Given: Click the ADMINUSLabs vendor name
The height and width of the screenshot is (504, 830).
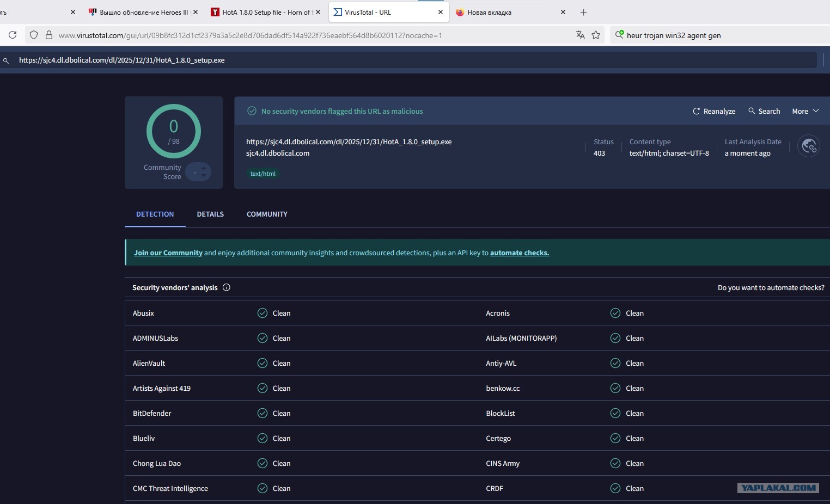Looking at the screenshot, I should click(155, 338).
